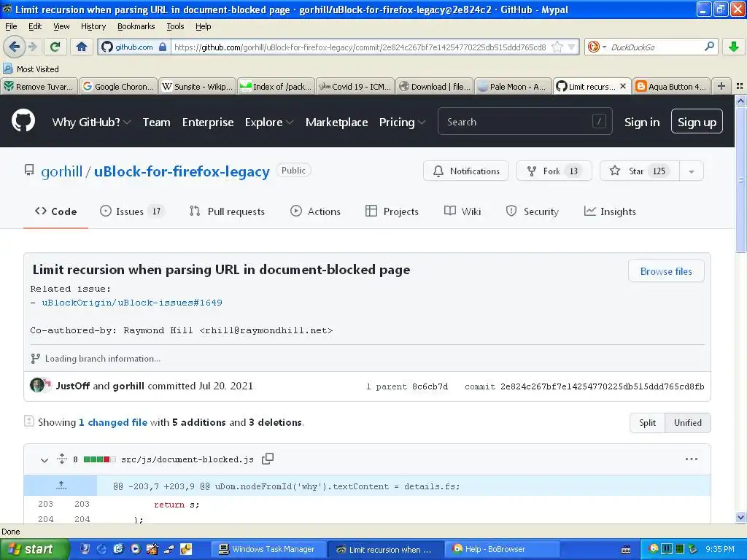Click Sign up button
Viewport: 747px width, 560px height.
697,122
